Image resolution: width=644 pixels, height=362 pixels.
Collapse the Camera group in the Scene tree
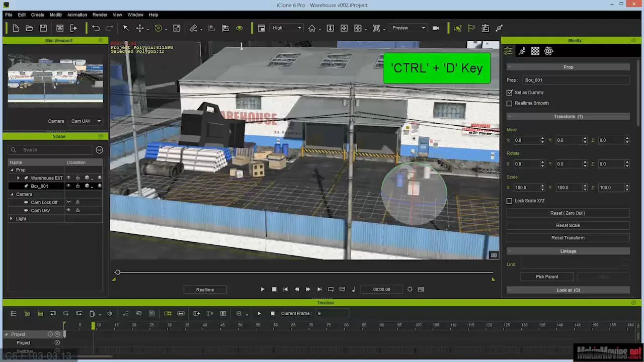point(12,194)
